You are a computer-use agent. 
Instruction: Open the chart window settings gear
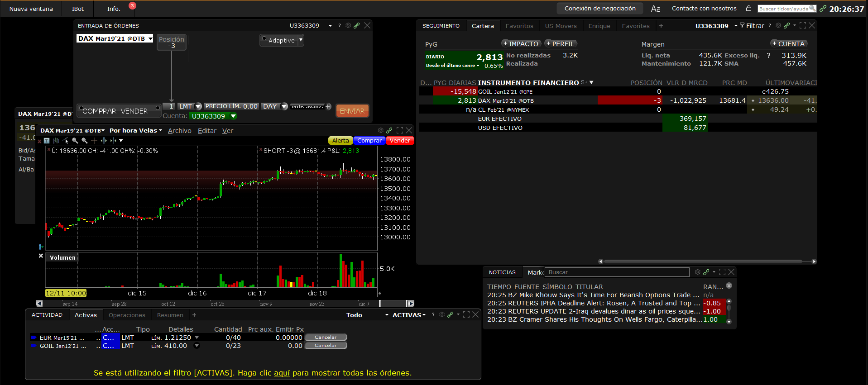381,130
